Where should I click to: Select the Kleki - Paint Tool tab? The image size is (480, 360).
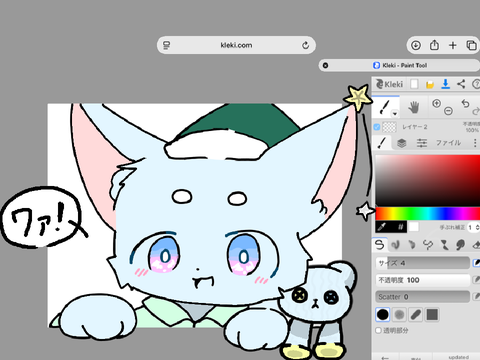pos(399,65)
